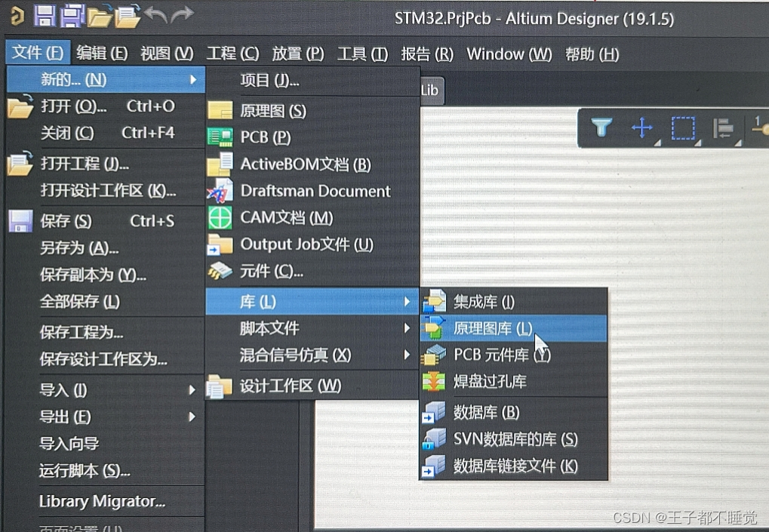The image size is (769, 532).
Task: Expand the 导出 (E) submenu arrow
Action: (192, 417)
